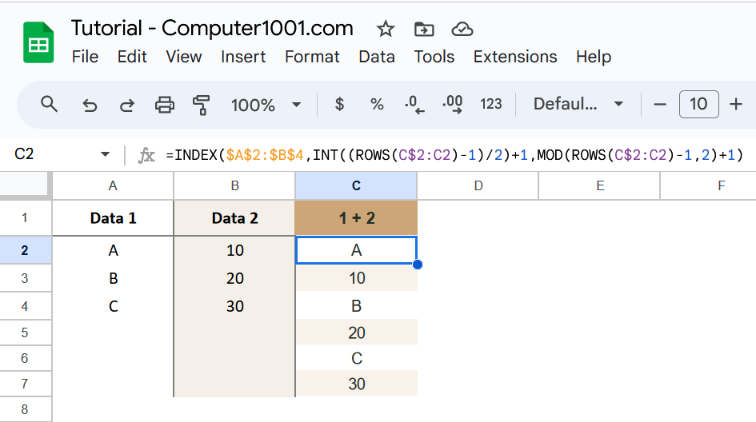Select row 1 header
Viewport: 756px width, 422px height.
(25, 218)
